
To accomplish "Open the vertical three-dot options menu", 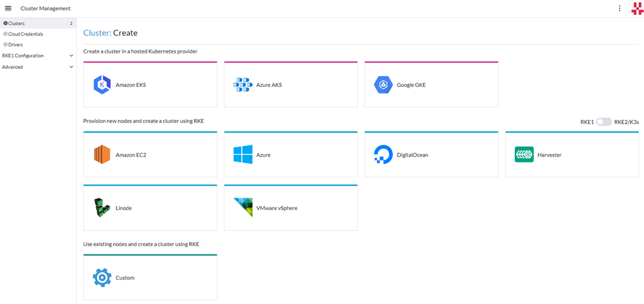I will pos(620,8).
